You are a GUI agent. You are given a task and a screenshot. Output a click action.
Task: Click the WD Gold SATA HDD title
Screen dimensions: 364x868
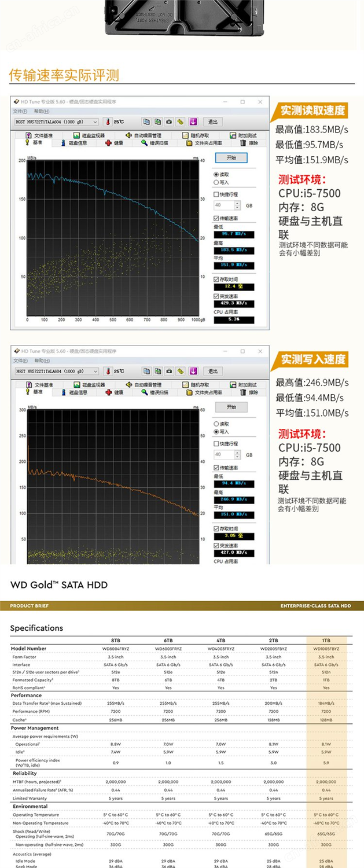coord(59,585)
